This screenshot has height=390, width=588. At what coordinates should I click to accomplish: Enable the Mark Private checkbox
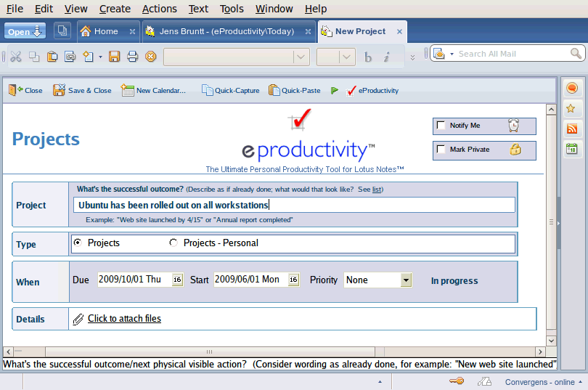click(x=441, y=149)
